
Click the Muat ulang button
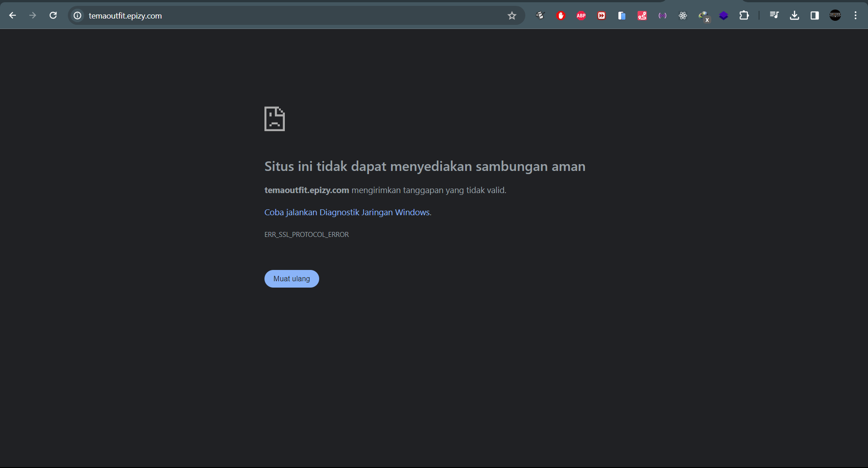(292, 279)
